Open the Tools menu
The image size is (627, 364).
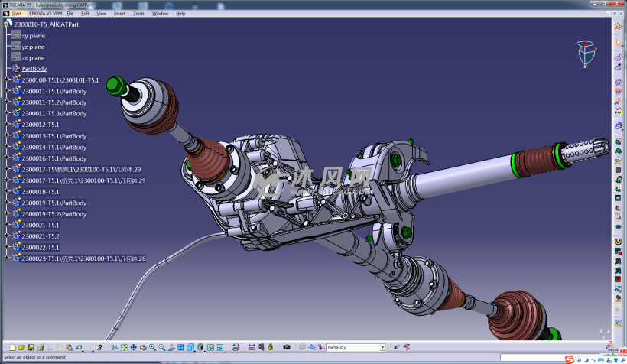138,13
